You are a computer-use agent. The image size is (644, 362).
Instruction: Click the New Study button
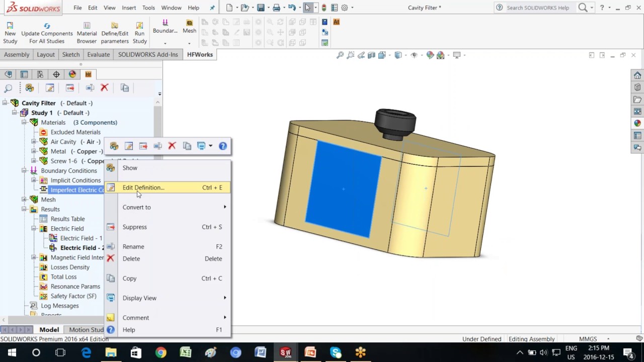[10, 33]
